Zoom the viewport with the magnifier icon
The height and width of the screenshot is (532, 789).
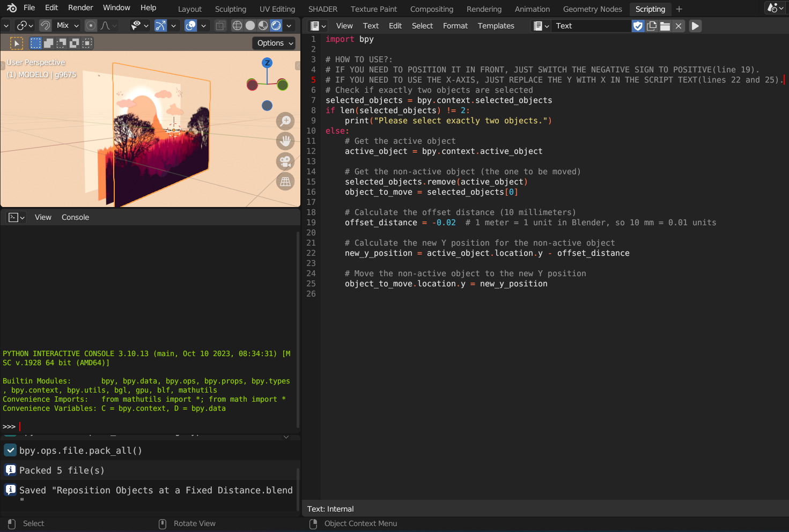(x=285, y=121)
